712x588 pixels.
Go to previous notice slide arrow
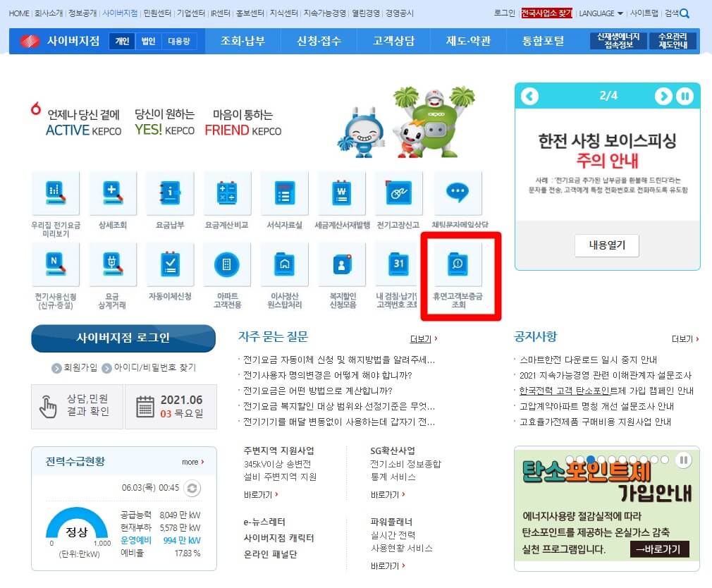point(529,96)
